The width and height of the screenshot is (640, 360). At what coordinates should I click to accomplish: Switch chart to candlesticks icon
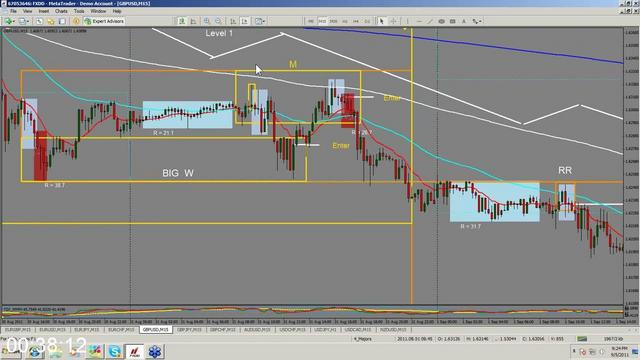pyautogui.click(x=193, y=21)
